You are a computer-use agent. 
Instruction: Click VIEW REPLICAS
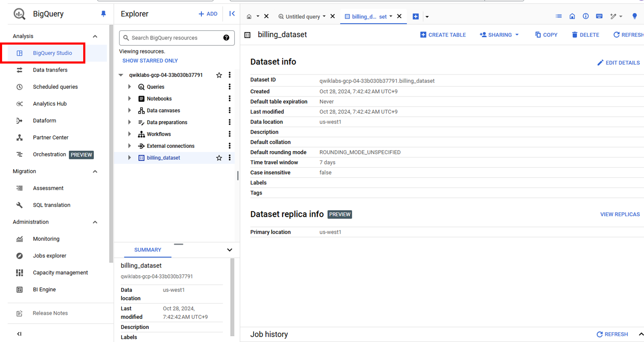pyautogui.click(x=620, y=214)
